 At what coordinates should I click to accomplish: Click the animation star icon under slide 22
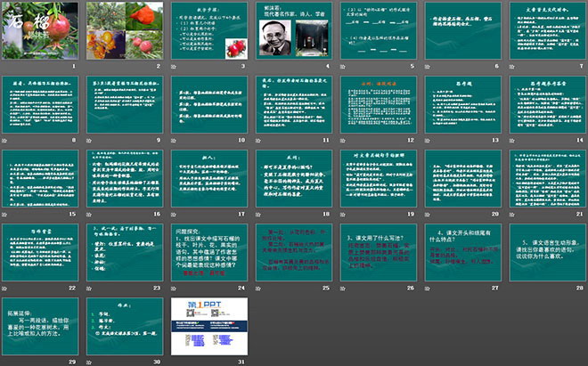click(5, 289)
